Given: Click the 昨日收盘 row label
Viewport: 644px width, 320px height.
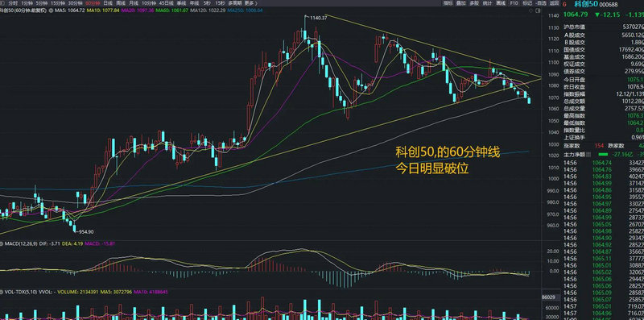Looking at the screenshot, I should click(575, 87).
